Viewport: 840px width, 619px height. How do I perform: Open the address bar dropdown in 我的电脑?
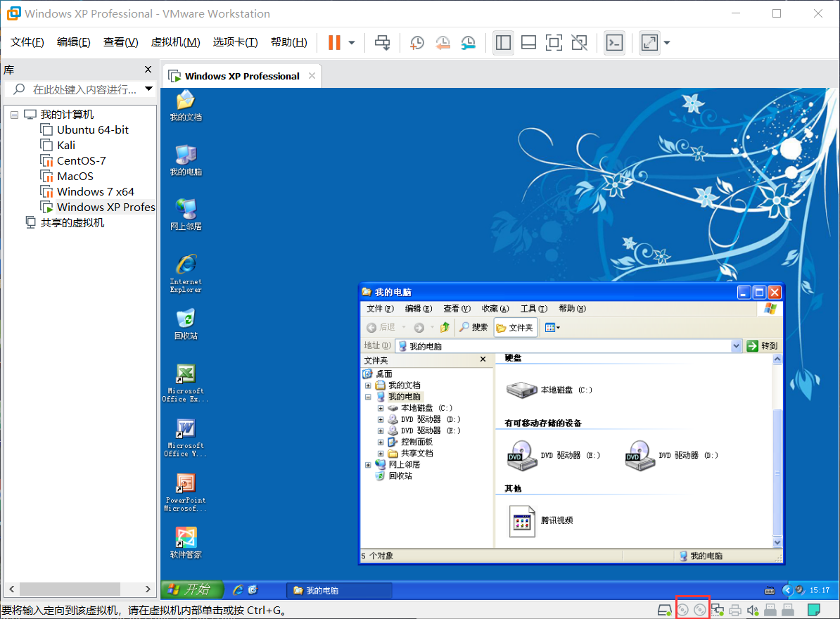click(736, 345)
